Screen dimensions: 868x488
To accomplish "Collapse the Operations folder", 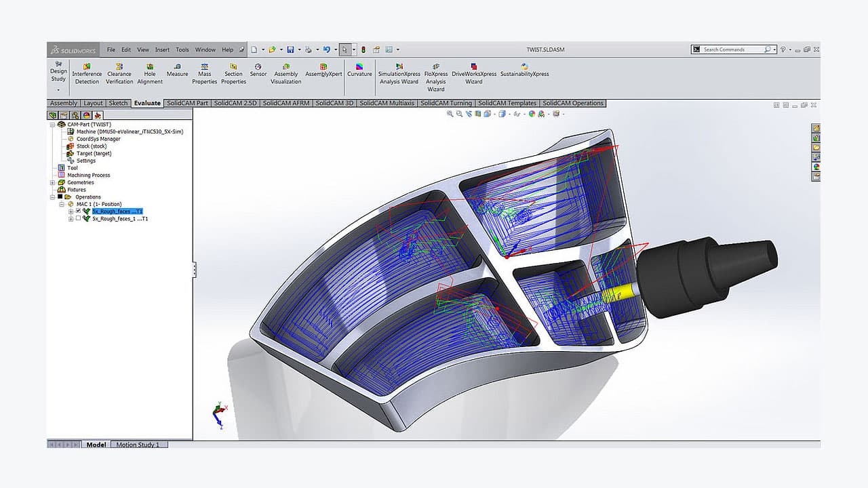I will [52, 197].
